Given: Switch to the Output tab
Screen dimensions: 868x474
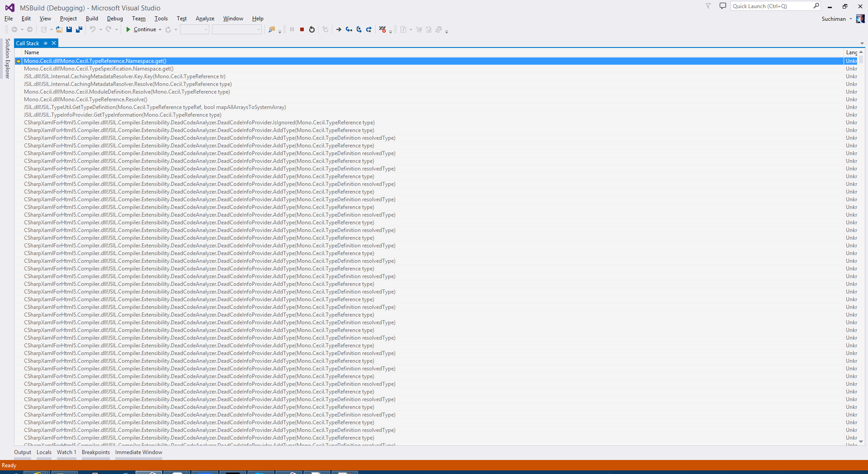Looking at the screenshot, I should click(23, 452).
